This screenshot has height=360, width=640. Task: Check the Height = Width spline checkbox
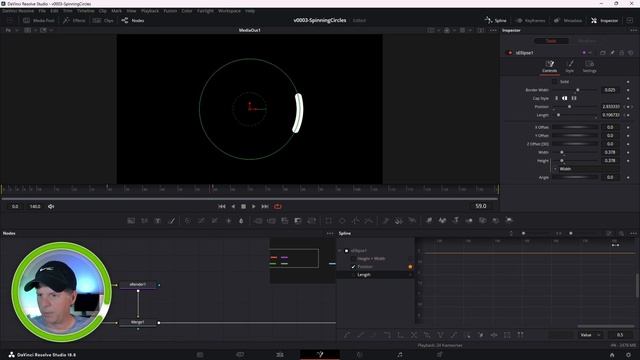pos(353,259)
